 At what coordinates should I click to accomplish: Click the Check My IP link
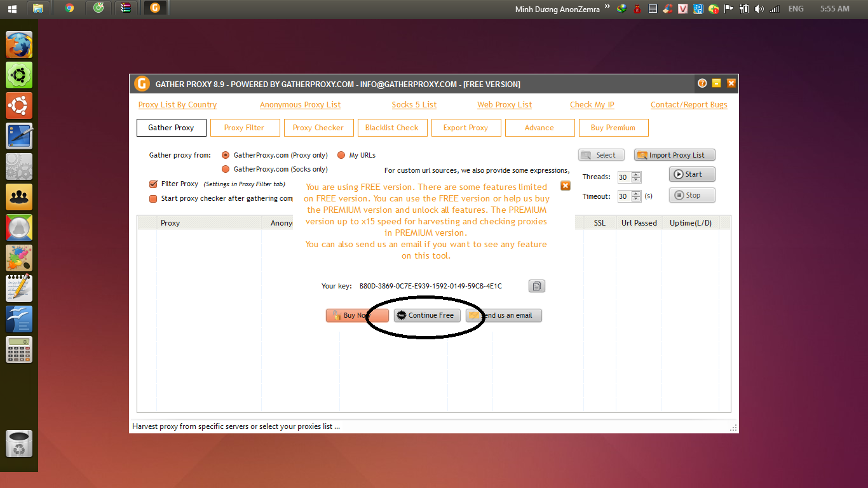tap(592, 105)
